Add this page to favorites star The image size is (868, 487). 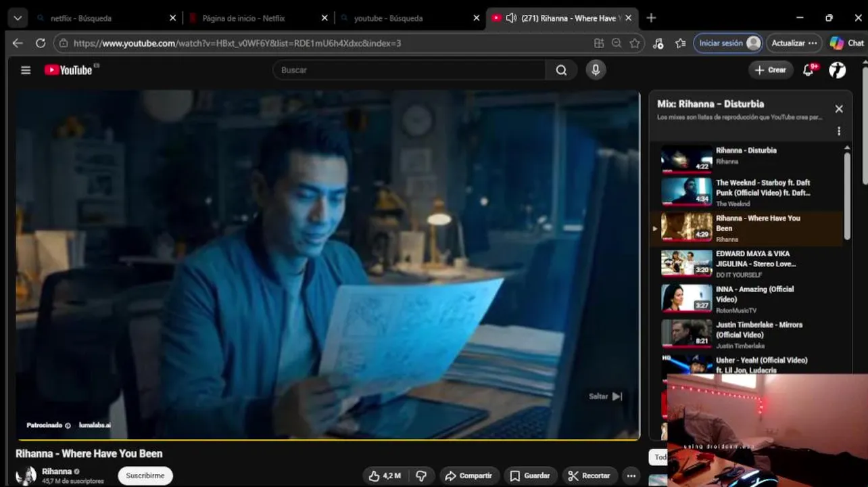(635, 43)
